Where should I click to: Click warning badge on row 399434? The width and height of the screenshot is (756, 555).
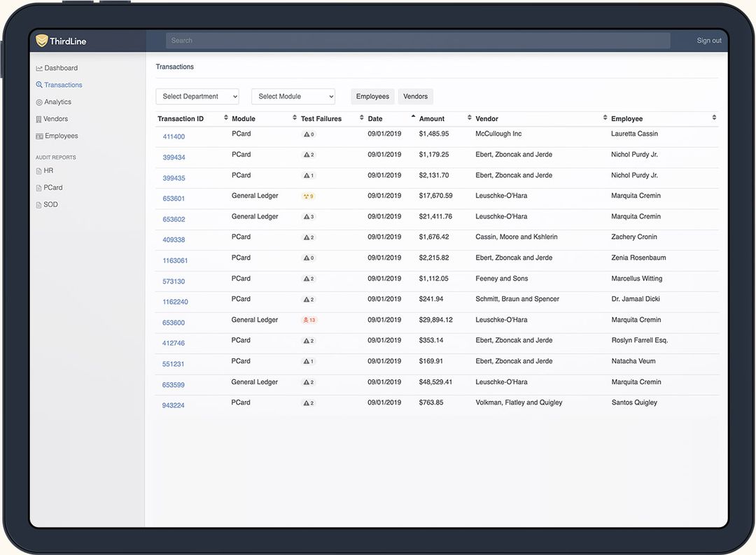coord(309,155)
